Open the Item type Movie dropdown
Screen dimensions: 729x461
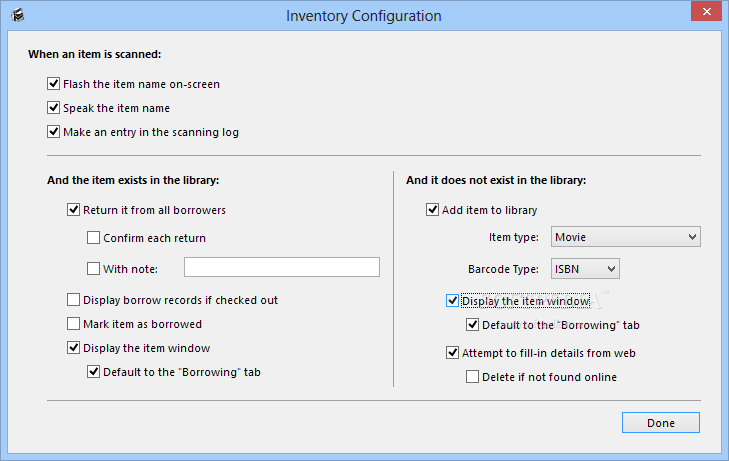[x=626, y=237]
